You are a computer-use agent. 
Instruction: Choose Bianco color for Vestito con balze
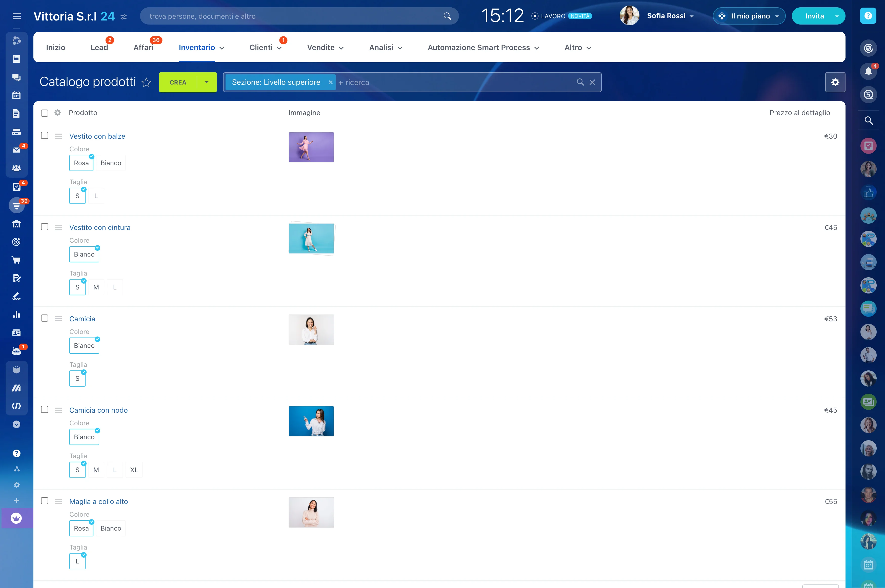(111, 163)
